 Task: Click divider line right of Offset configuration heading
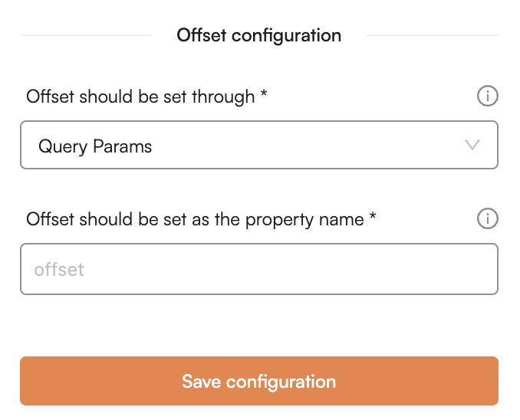click(432, 35)
